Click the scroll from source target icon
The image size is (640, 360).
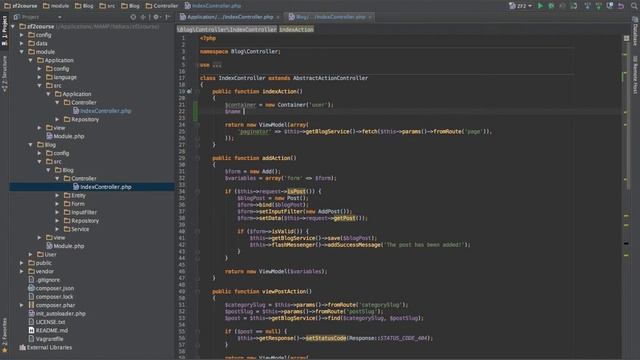pyautogui.click(x=133, y=17)
